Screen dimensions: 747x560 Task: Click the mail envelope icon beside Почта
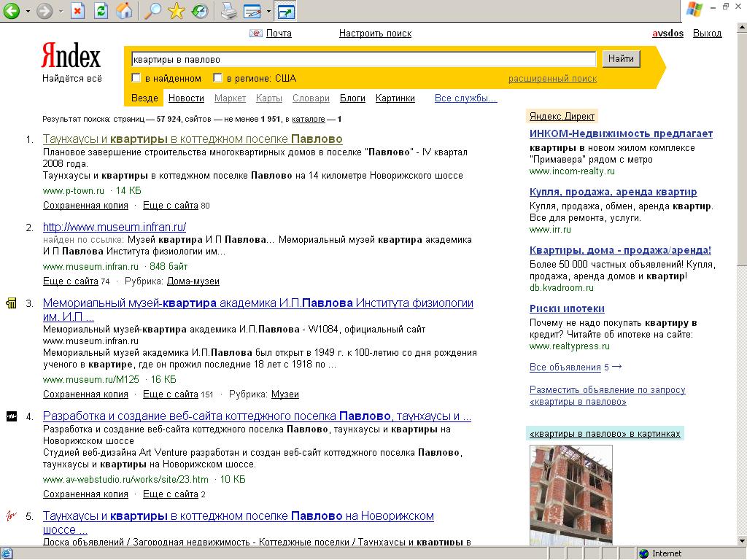tap(256, 34)
